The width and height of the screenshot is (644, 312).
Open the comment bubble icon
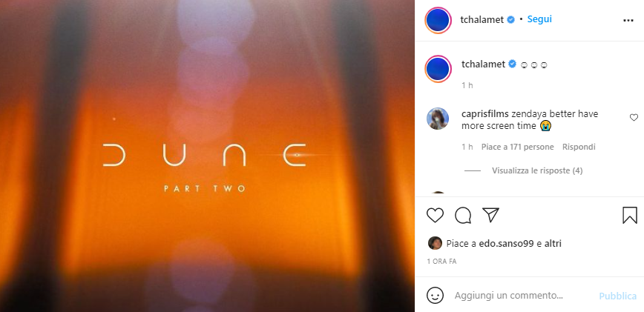pyautogui.click(x=463, y=215)
